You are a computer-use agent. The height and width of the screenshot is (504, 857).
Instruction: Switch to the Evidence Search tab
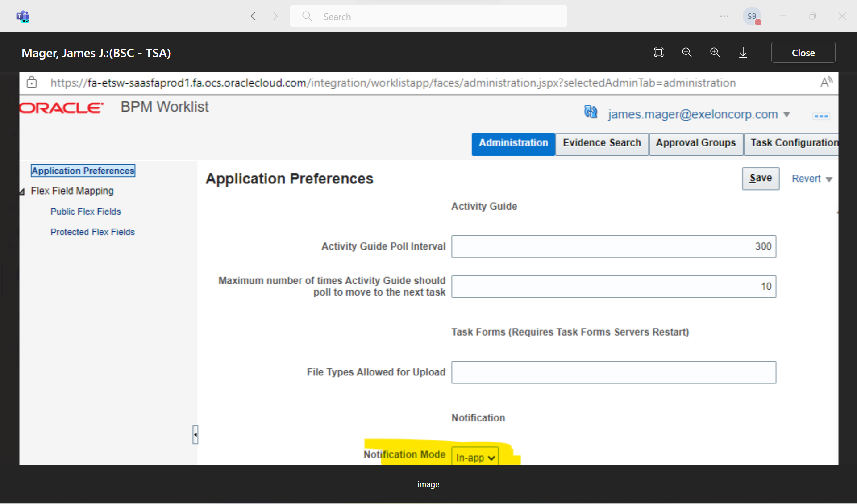601,143
